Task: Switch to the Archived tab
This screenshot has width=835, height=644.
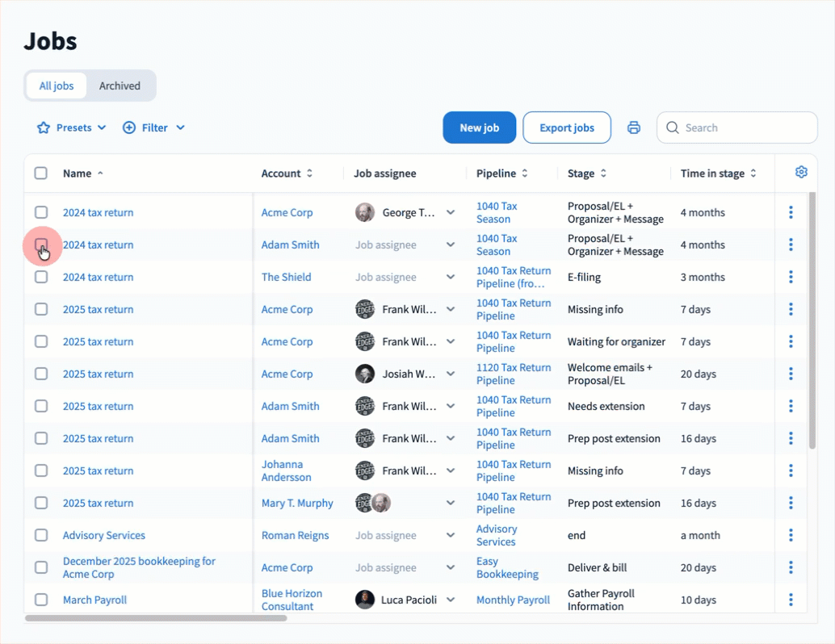Action: click(x=120, y=86)
